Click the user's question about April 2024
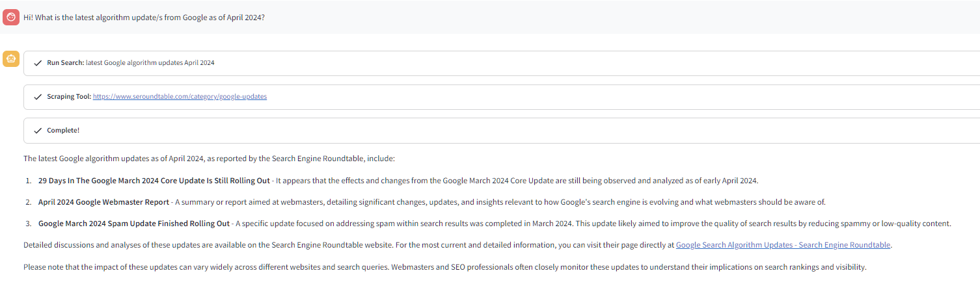Image resolution: width=980 pixels, height=284 pixels. pos(144,18)
